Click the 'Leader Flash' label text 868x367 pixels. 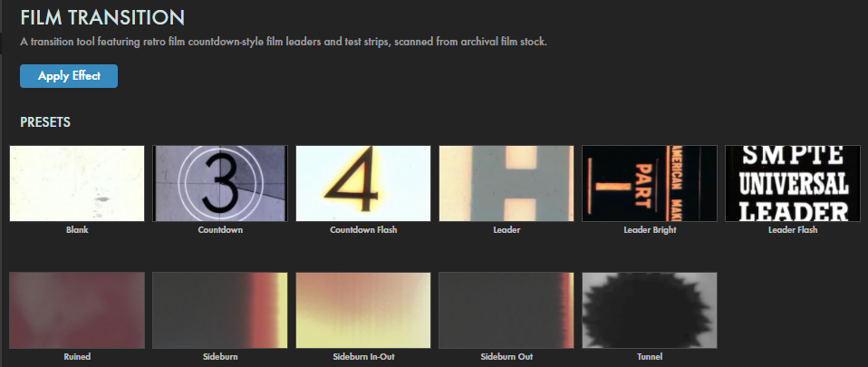tap(793, 230)
